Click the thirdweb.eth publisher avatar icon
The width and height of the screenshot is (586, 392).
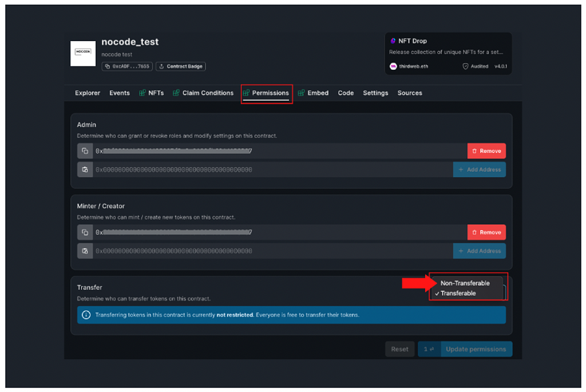tap(393, 66)
